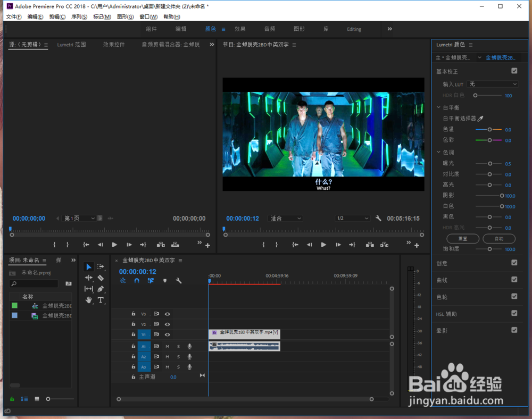532x419 pixels.
Task: Go to In point in program monitor
Action: (295, 245)
